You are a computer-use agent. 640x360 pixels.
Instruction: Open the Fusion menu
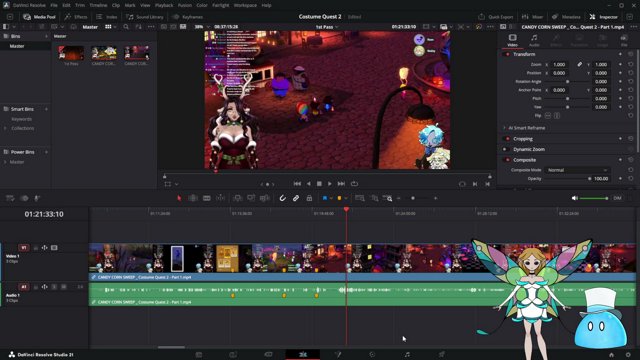click(x=184, y=5)
